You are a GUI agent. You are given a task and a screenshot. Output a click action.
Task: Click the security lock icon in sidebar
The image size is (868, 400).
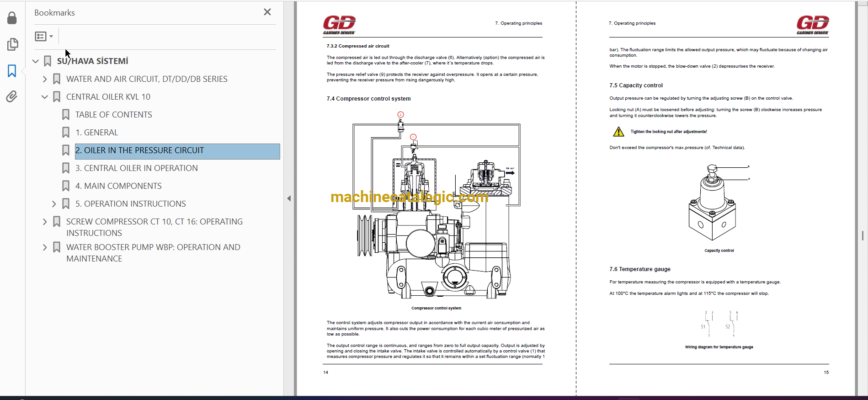[x=12, y=18]
